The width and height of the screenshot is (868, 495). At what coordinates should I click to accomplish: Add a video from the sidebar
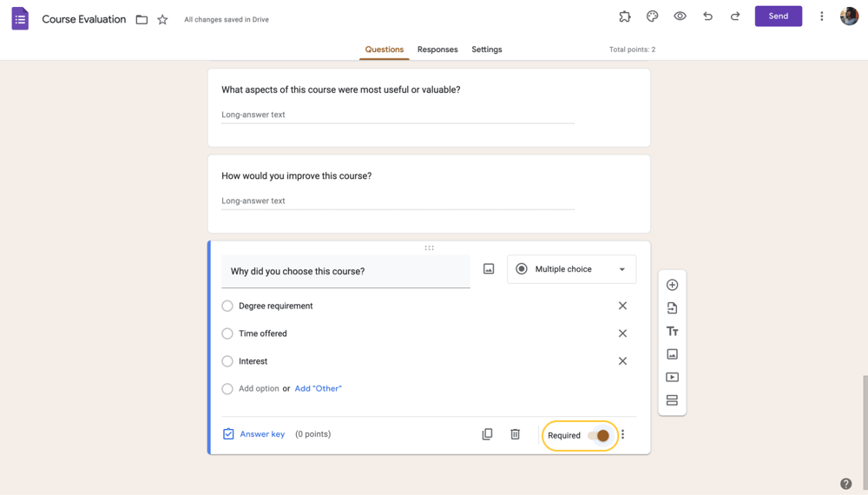pyautogui.click(x=672, y=378)
